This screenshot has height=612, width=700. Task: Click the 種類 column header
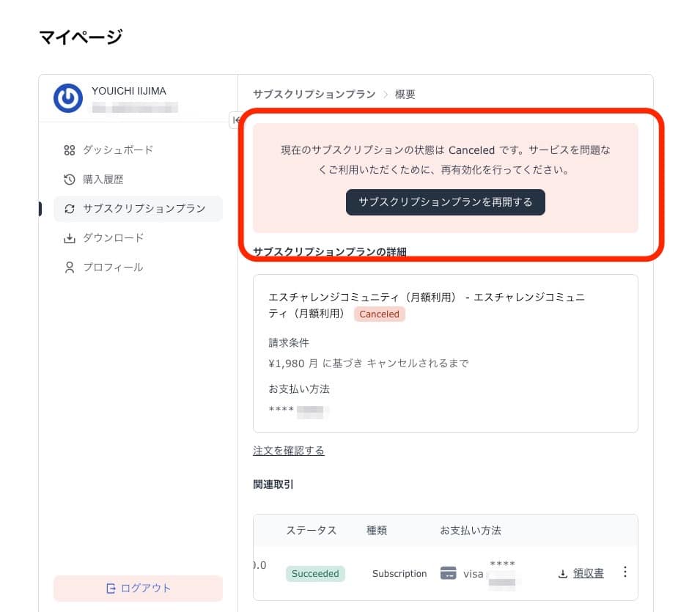(x=376, y=531)
